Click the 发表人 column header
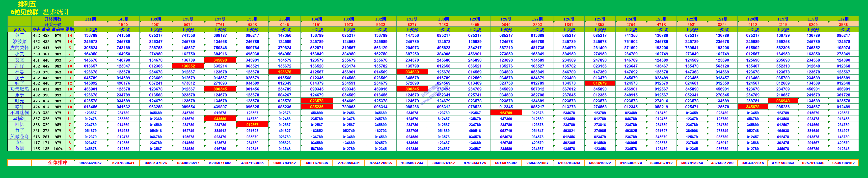The image size is (868, 178). (20, 30)
